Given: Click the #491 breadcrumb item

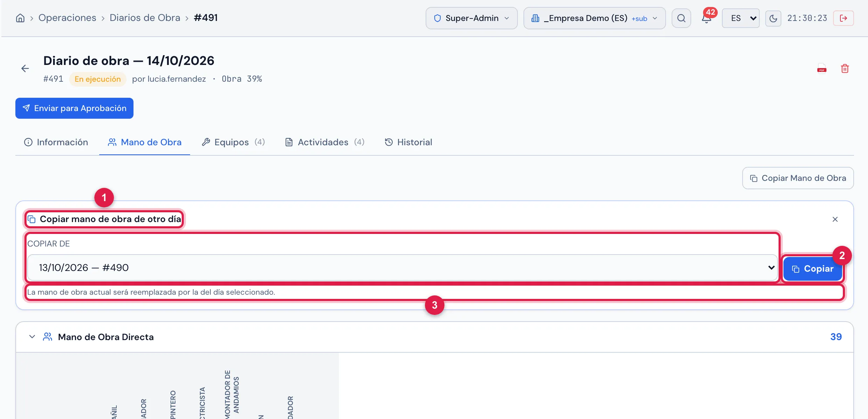Looking at the screenshot, I should click(206, 18).
